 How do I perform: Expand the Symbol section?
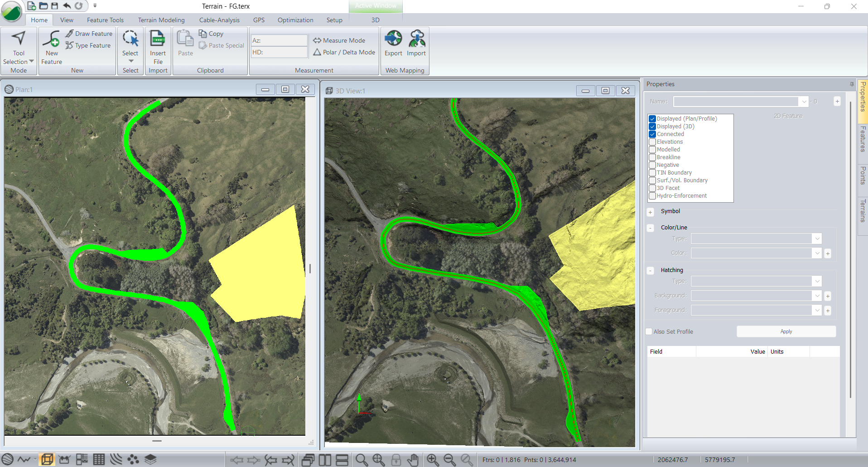[650, 212]
